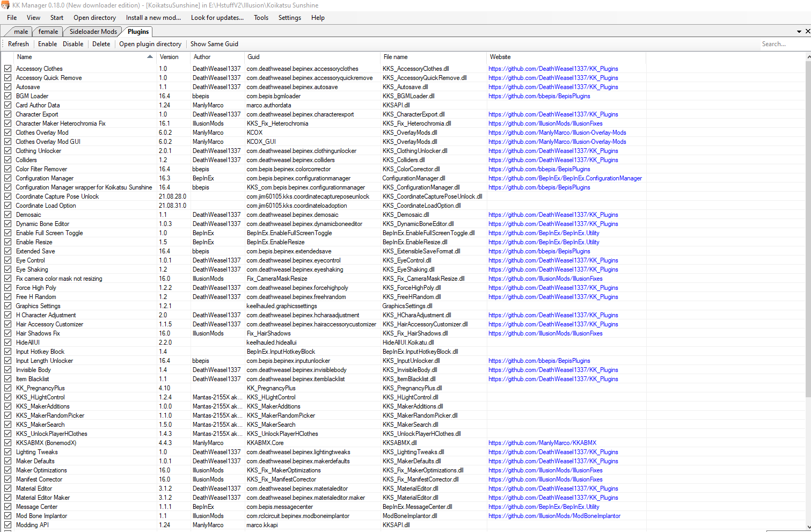This screenshot has width=811, height=532.
Task: Open the Look for updates menu
Action: (217, 18)
